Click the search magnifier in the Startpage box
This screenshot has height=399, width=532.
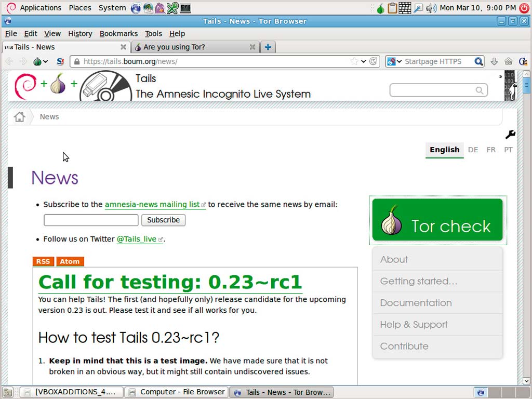tap(478, 61)
